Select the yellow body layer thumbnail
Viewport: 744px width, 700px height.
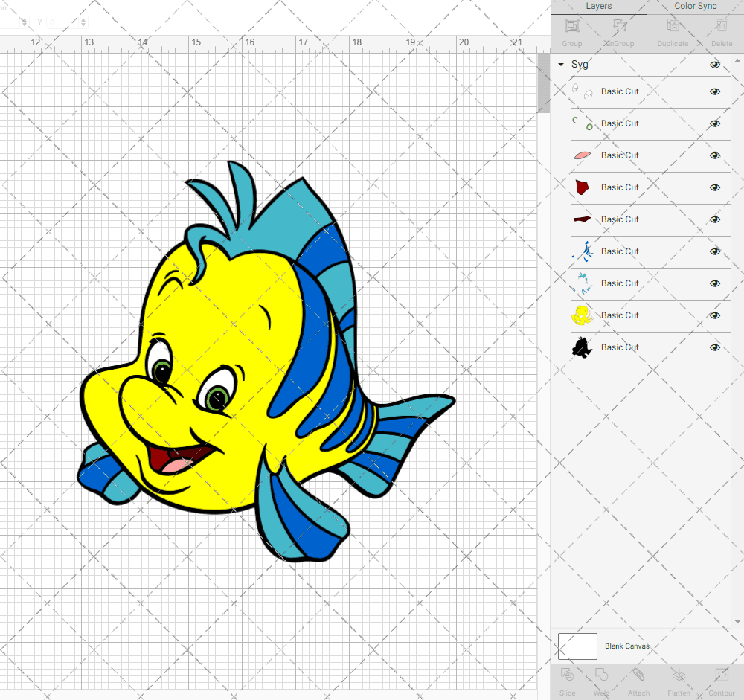583,315
